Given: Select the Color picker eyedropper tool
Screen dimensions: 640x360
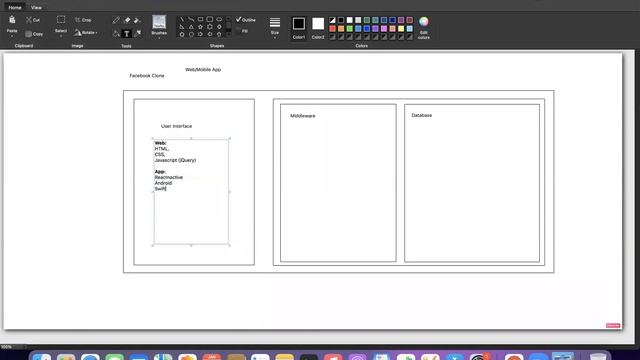Looking at the screenshot, I should pyautogui.click(x=138, y=33).
